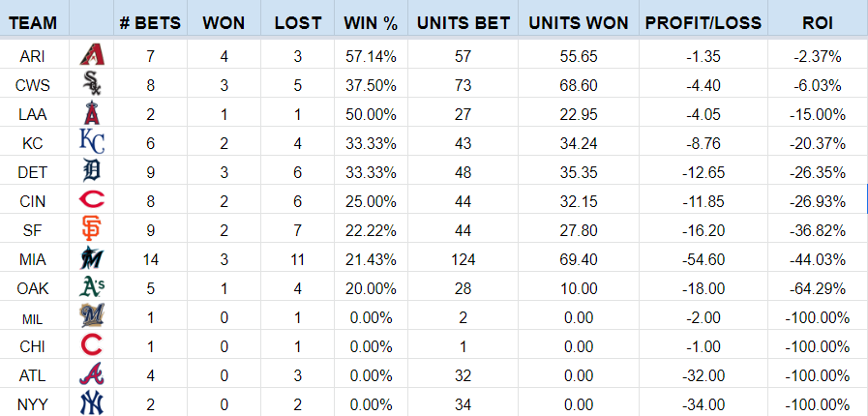Viewport: 868px width, 416px height.
Task: Click the TEAM column header
Action: click(33, 22)
